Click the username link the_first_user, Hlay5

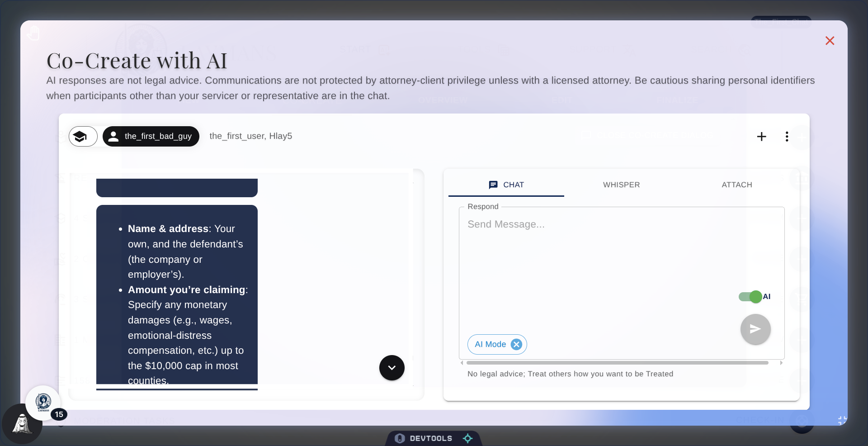[250, 136]
